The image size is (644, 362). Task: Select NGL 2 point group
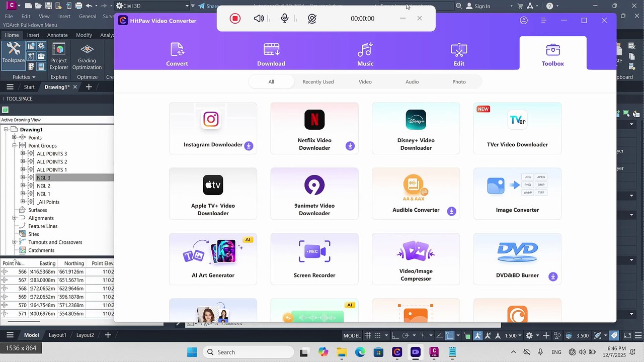[x=43, y=186]
